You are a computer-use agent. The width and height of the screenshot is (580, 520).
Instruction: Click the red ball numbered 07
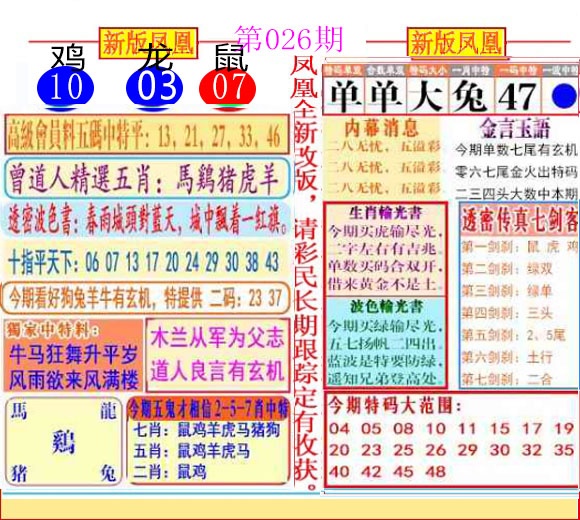tap(227, 88)
